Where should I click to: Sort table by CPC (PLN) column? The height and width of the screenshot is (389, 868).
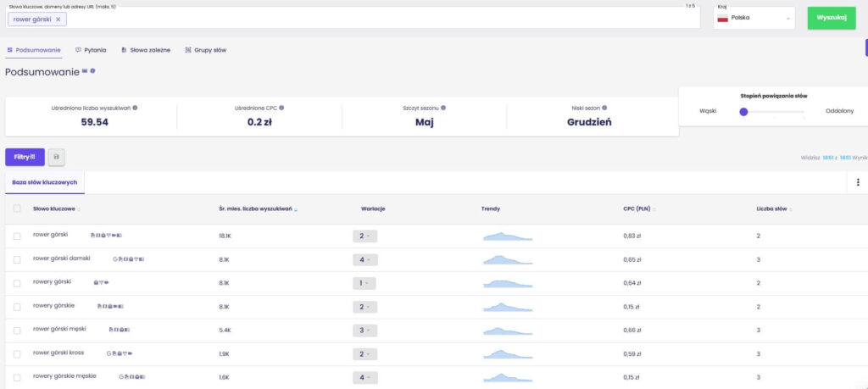[637, 208]
